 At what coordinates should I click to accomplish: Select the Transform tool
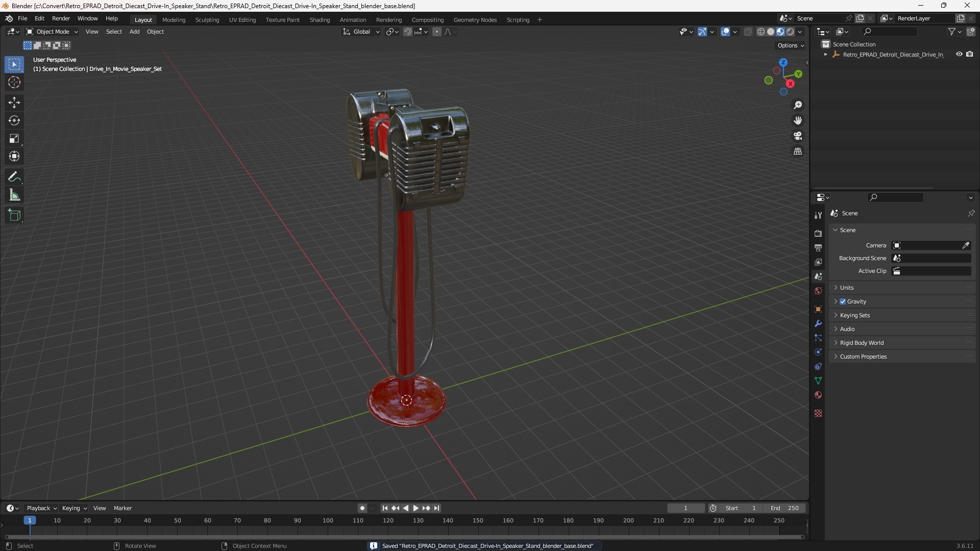(14, 156)
